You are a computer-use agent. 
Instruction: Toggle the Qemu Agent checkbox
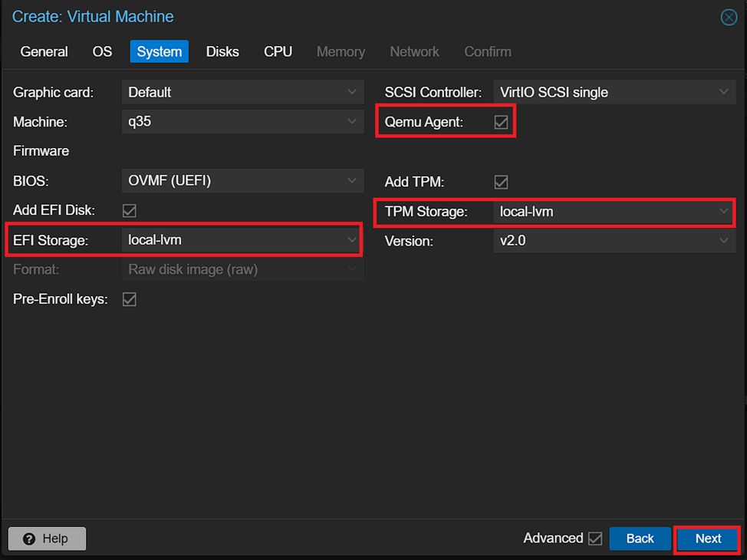tap(501, 122)
